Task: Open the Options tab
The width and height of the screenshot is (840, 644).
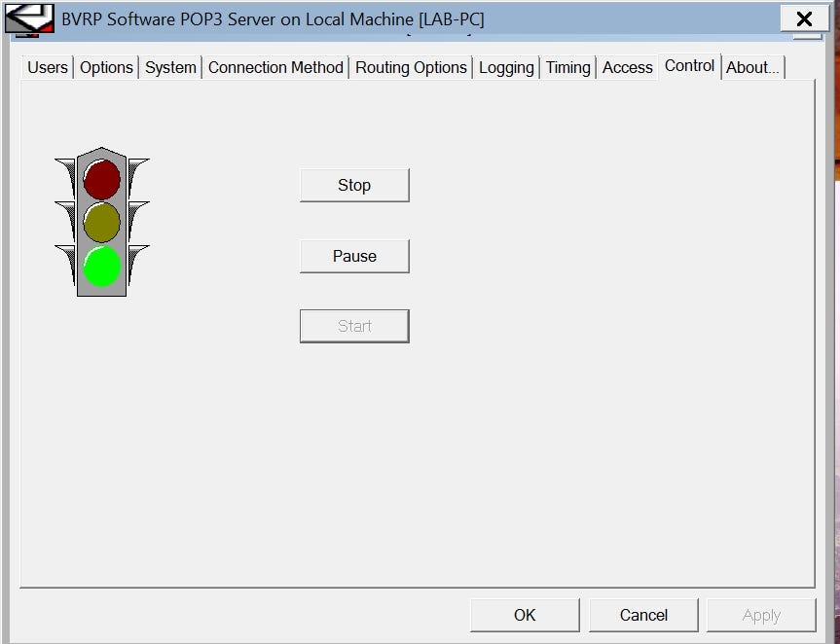Action: click(x=106, y=67)
